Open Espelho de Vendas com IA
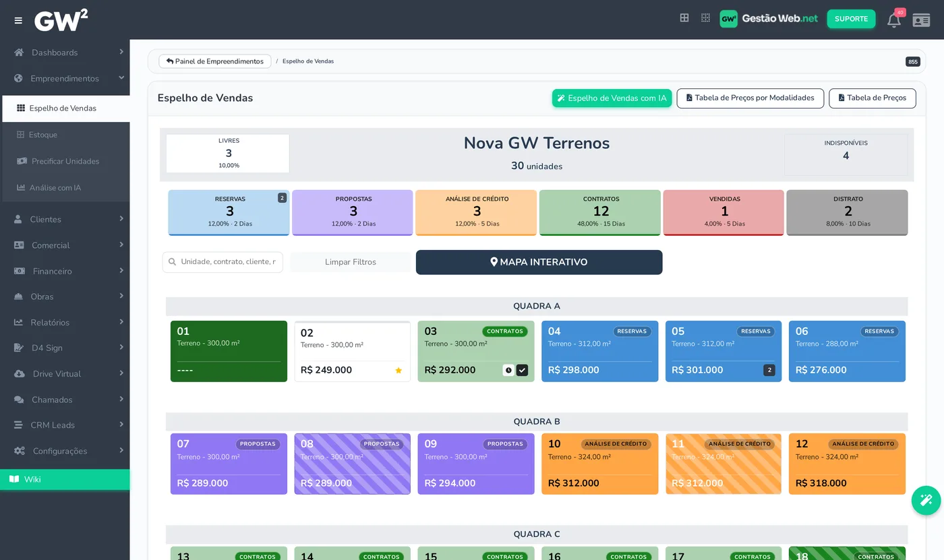This screenshot has width=944, height=560. 612,98
